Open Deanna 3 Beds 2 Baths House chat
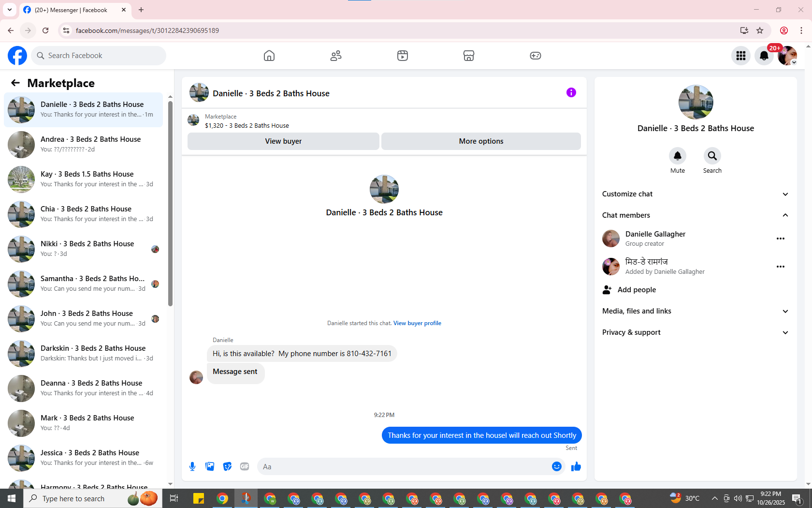 (x=83, y=388)
